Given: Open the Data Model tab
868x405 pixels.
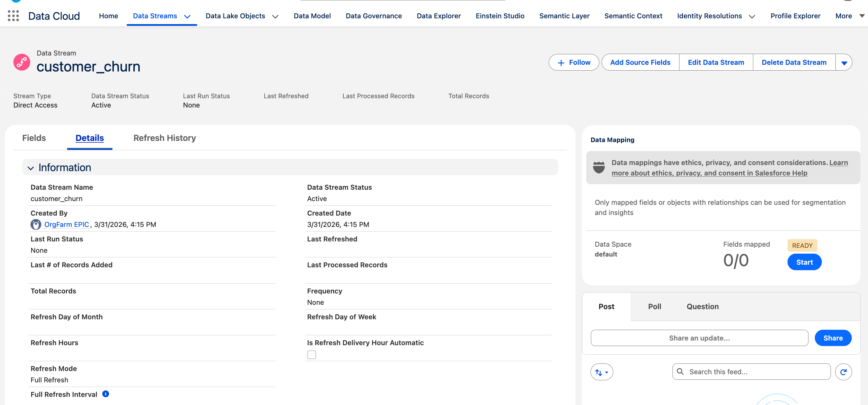Looking at the screenshot, I should coord(312,16).
